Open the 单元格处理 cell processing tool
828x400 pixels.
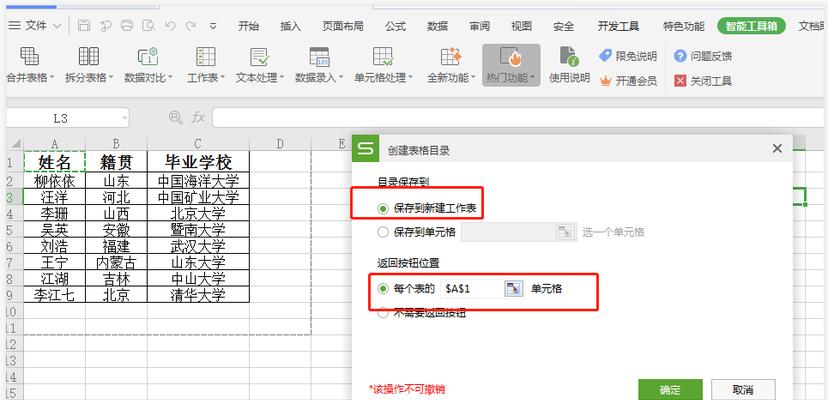point(383,66)
